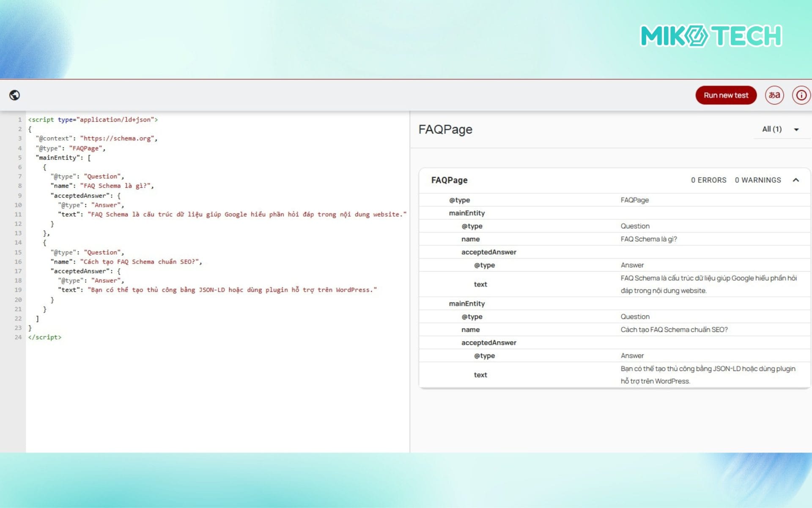Click the globe URL icon
The image size is (812, 508).
[x=15, y=95]
